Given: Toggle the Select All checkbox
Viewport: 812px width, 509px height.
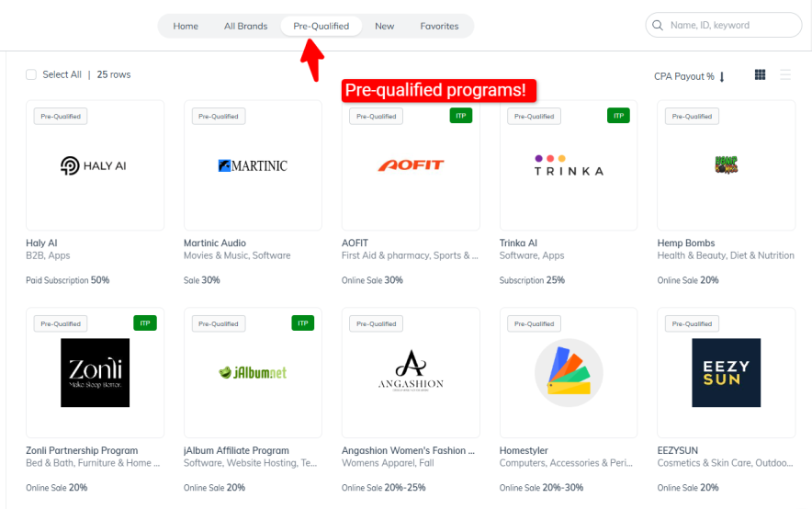Looking at the screenshot, I should pos(31,74).
